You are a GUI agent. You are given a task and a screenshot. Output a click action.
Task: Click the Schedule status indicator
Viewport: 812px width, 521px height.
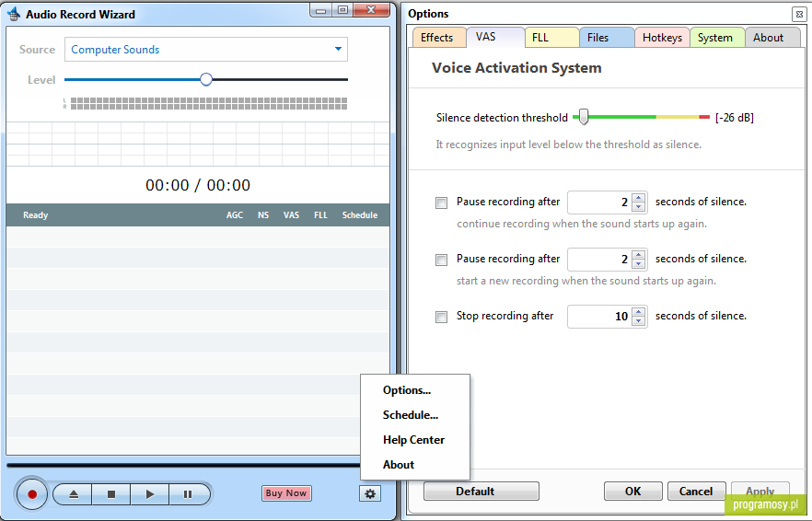[x=360, y=214]
